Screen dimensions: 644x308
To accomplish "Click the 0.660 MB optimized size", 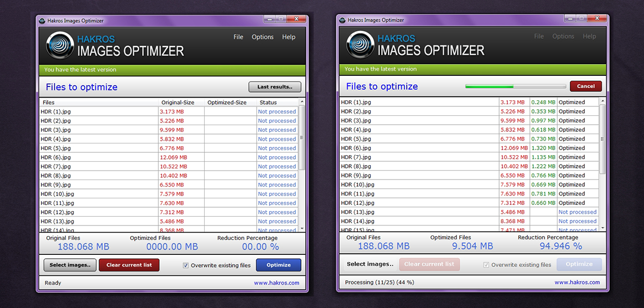I will pyautogui.click(x=543, y=203).
